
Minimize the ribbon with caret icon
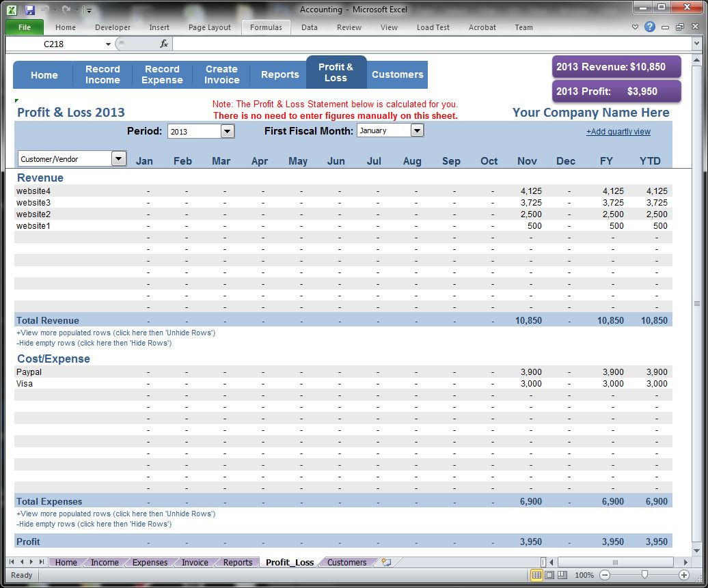(636, 27)
